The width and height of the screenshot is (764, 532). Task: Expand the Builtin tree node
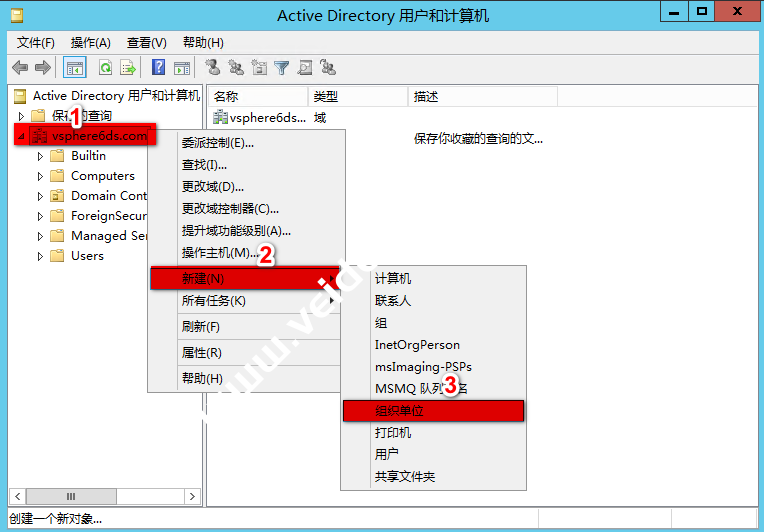point(40,156)
